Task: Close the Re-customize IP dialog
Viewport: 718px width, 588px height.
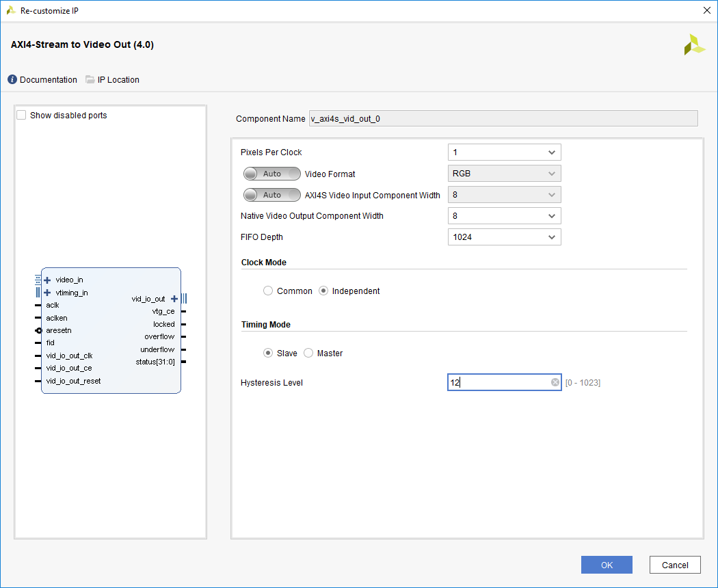Action: 706,10
